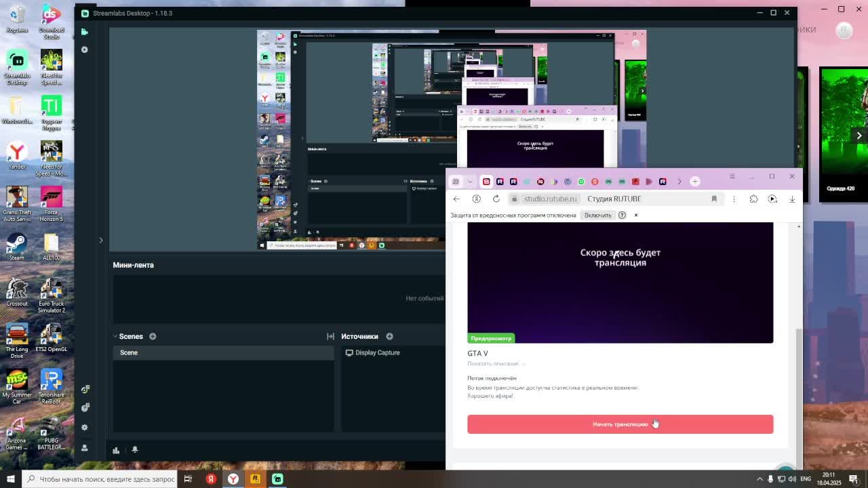The height and width of the screenshot is (488, 868).
Task: Add a new source next to Источники
Action: pos(389,336)
